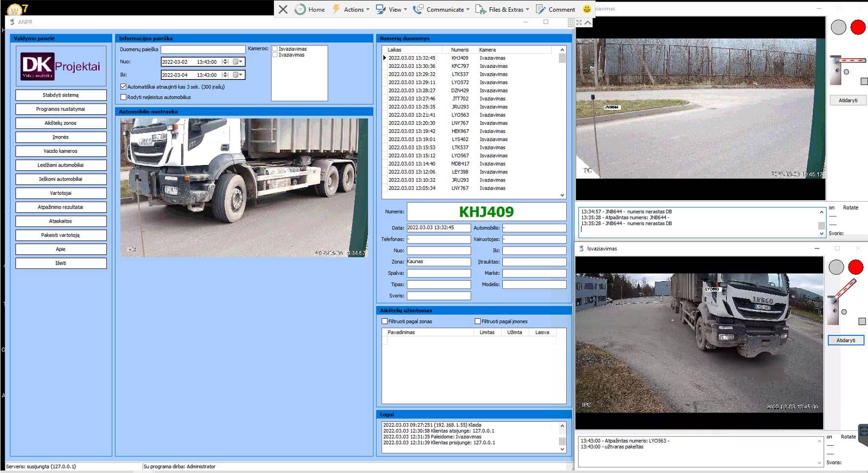Open the Actions dropdown menu
Viewport: 868px width, 473px height.
(x=351, y=9)
